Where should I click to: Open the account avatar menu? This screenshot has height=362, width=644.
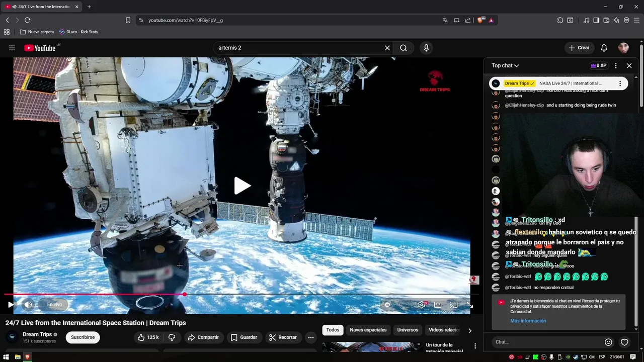623,48
